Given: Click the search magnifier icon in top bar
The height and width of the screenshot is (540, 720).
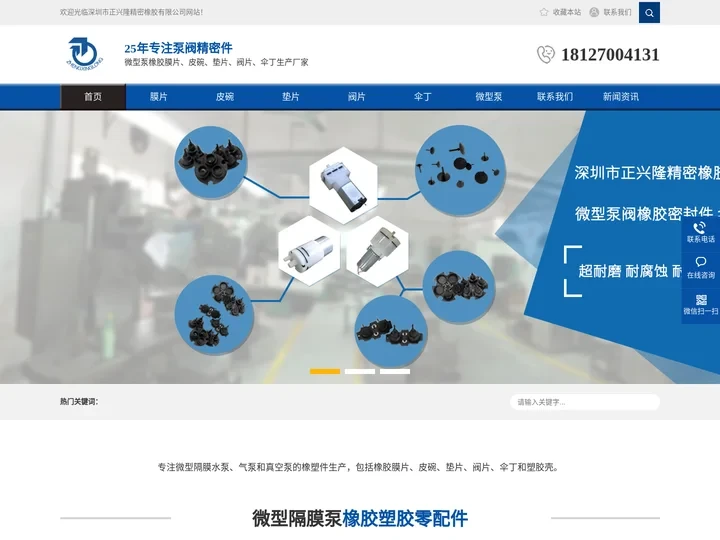Looking at the screenshot, I should 649,13.
